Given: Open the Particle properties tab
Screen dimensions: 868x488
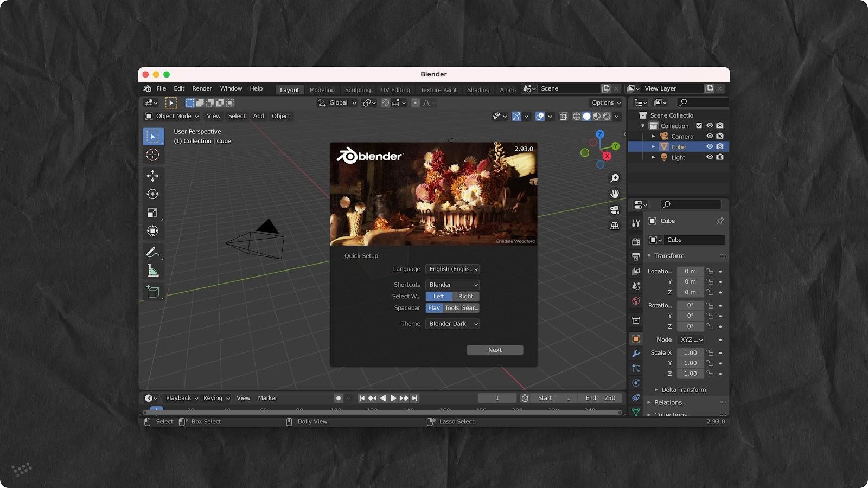Looking at the screenshot, I should [x=636, y=368].
